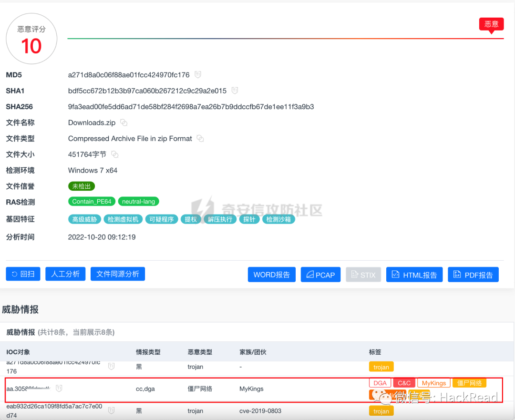Download the PDF报告
Image resolution: width=515 pixels, height=420 pixels.
pos(474,275)
